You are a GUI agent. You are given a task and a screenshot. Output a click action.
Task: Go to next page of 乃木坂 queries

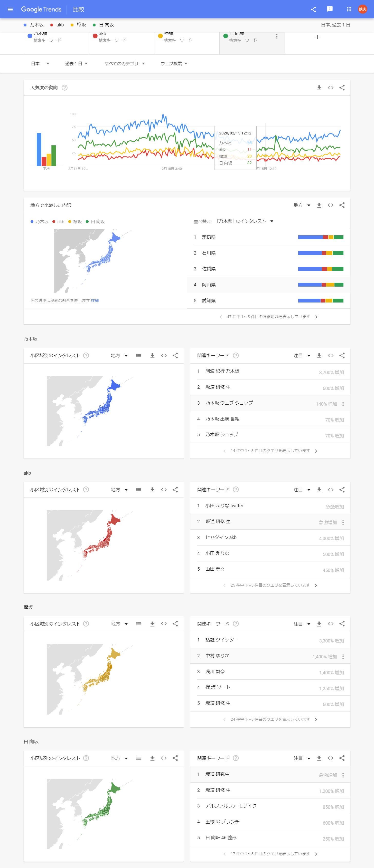(x=316, y=451)
